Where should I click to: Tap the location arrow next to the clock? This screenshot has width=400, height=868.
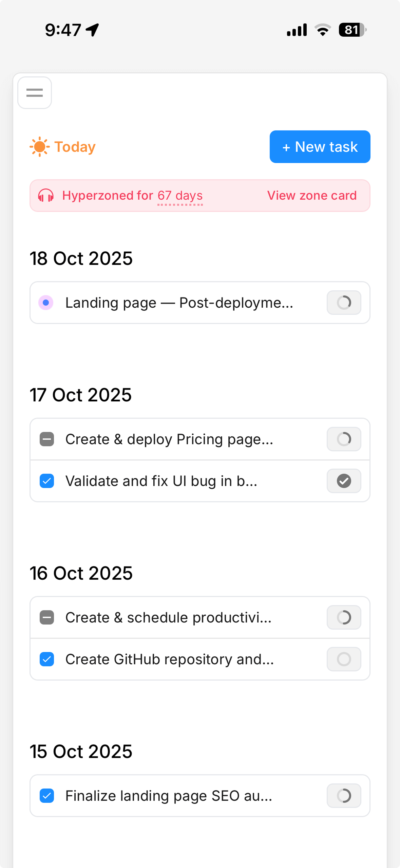tap(91, 30)
